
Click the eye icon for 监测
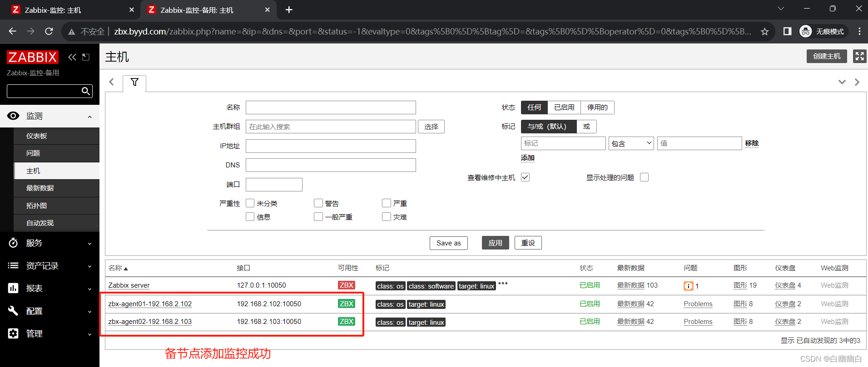point(13,116)
